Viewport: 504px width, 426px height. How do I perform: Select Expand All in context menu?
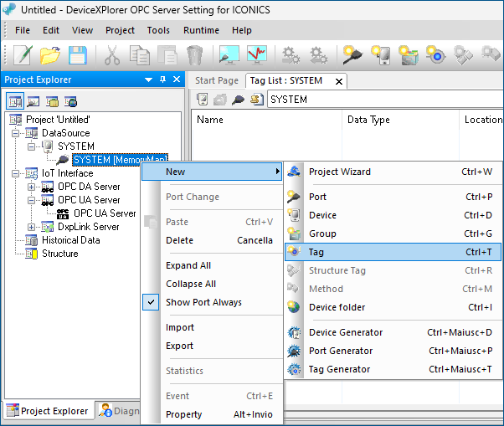coord(212,265)
